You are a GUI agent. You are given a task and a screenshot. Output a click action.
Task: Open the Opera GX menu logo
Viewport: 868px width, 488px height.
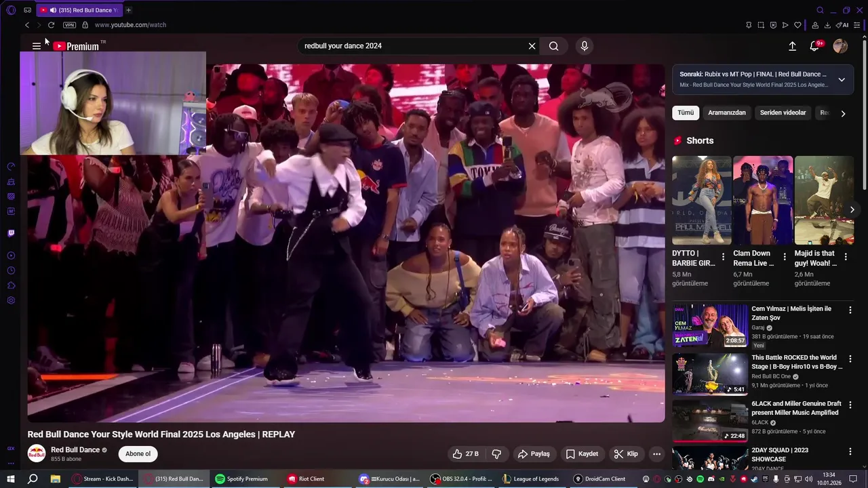coord(11,10)
